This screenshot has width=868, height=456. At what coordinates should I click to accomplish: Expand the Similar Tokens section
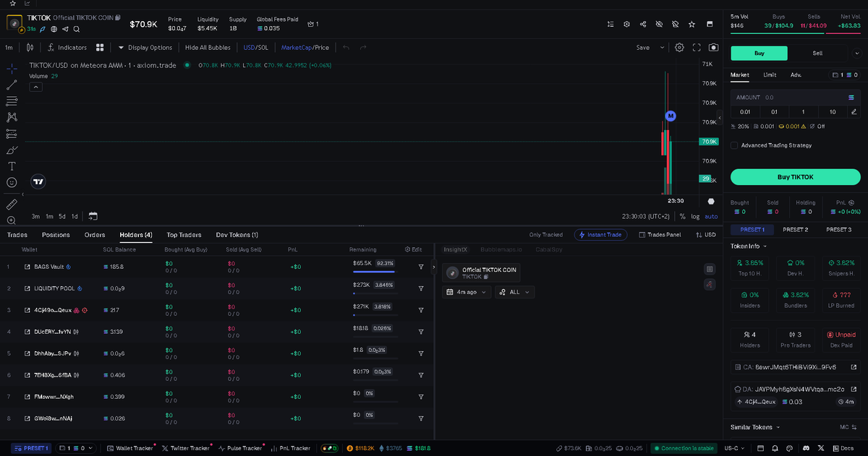(x=754, y=427)
